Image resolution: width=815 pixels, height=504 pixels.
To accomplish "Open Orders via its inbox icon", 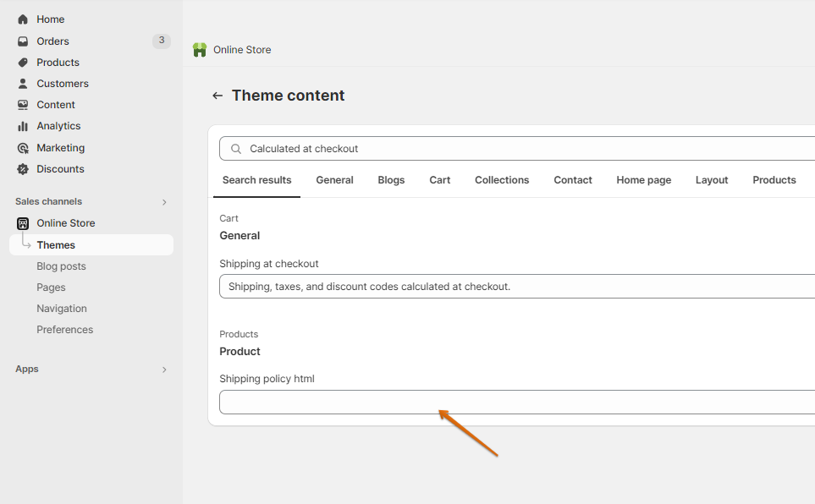I will tap(23, 41).
